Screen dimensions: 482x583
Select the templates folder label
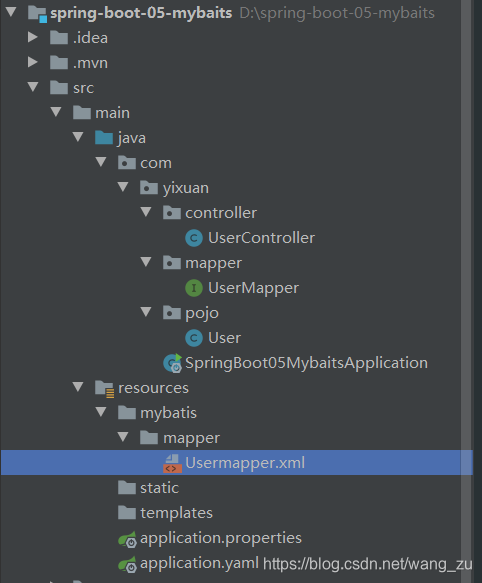pos(176,513)
